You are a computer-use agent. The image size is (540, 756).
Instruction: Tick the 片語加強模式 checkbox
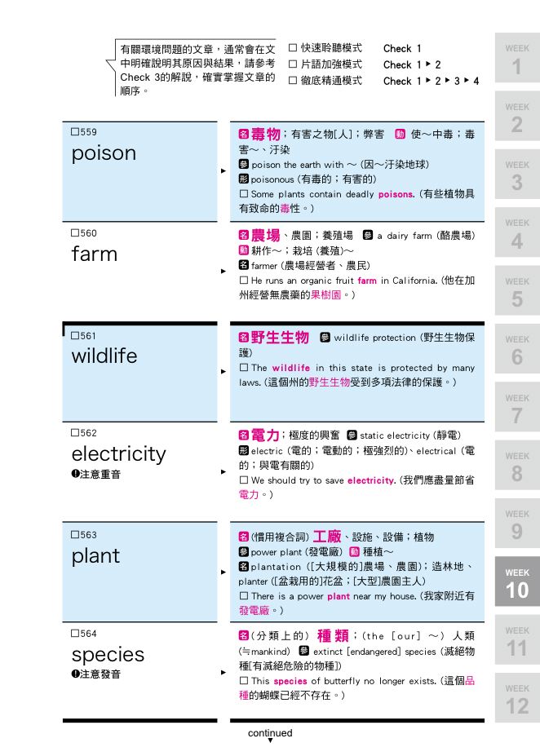[292, 64]
